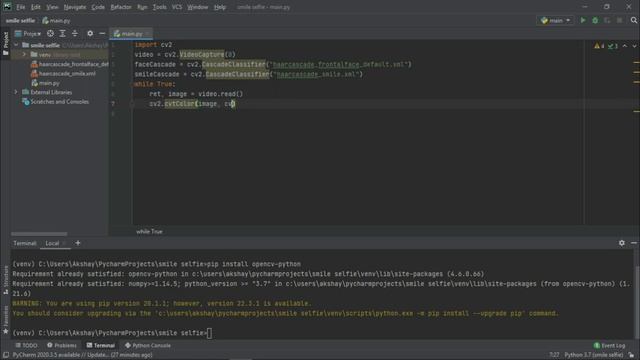Select the Local terminal tab

52,243
